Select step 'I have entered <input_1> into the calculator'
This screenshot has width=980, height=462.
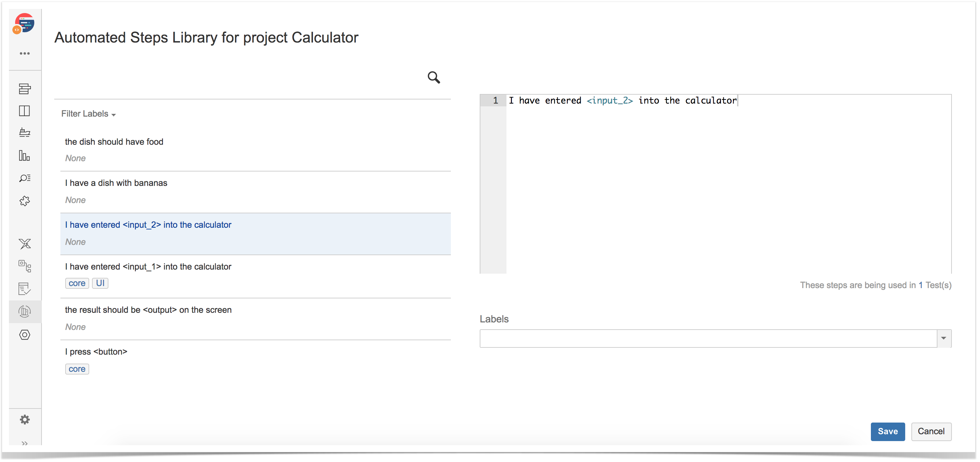point(256,276)
